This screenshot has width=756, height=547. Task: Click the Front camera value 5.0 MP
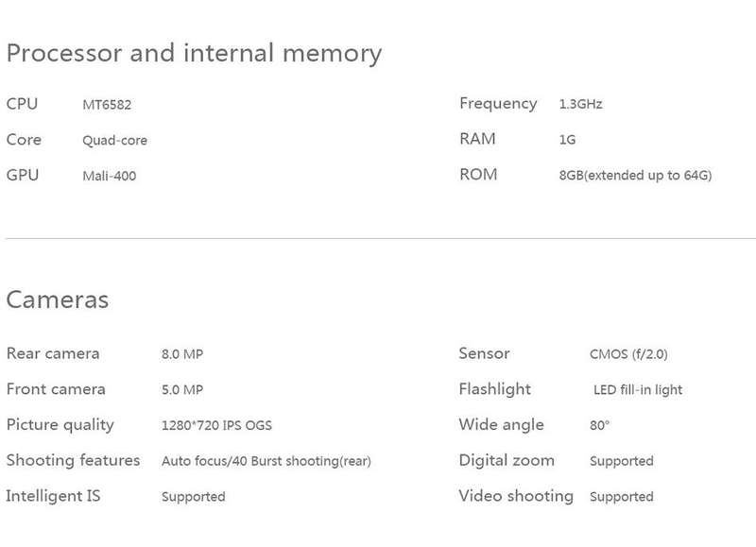pos(182,389)
